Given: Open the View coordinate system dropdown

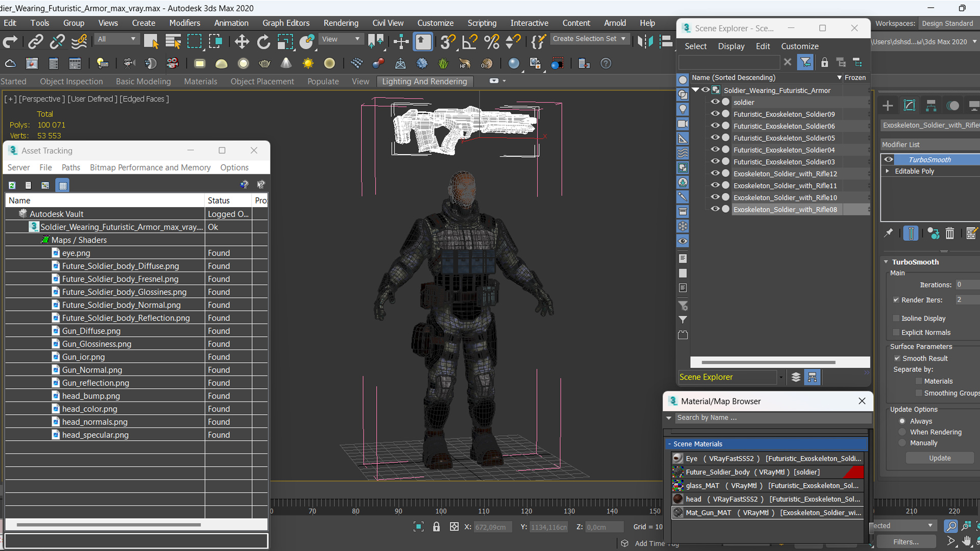Looking at the screenshot, I should (340, 39).
